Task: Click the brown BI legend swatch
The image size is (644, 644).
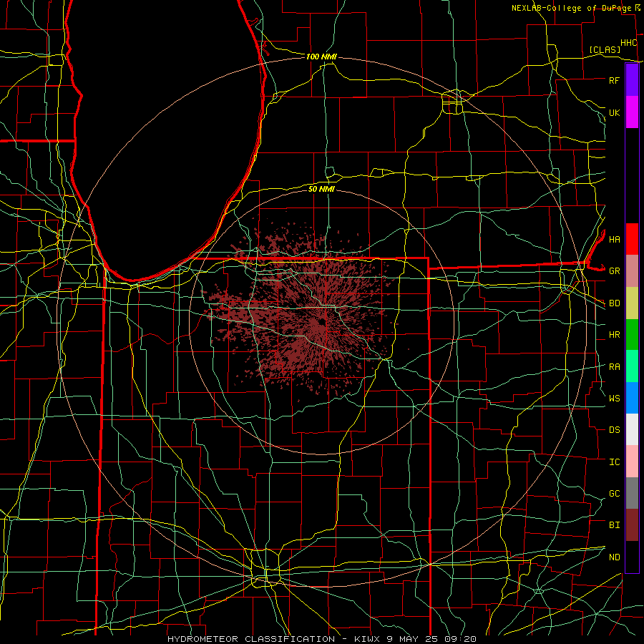Action: pyautogui.click(x=632, y=525)
